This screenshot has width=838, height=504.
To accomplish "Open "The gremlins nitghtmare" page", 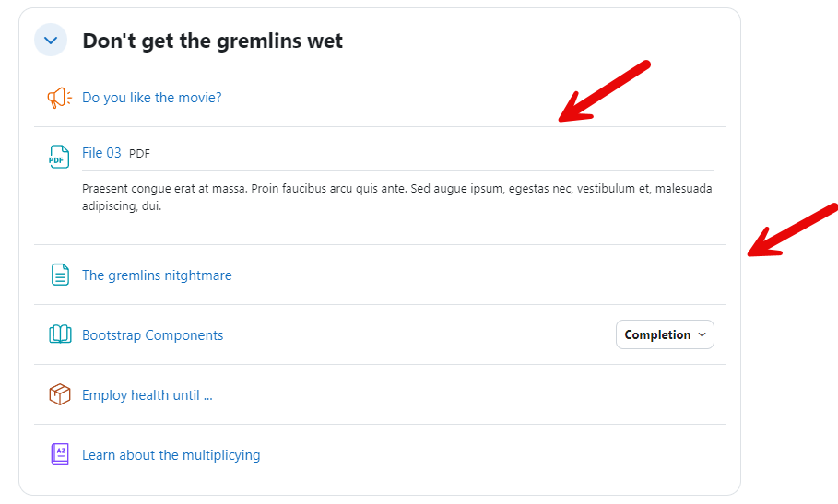I will [x=157, y=275].
